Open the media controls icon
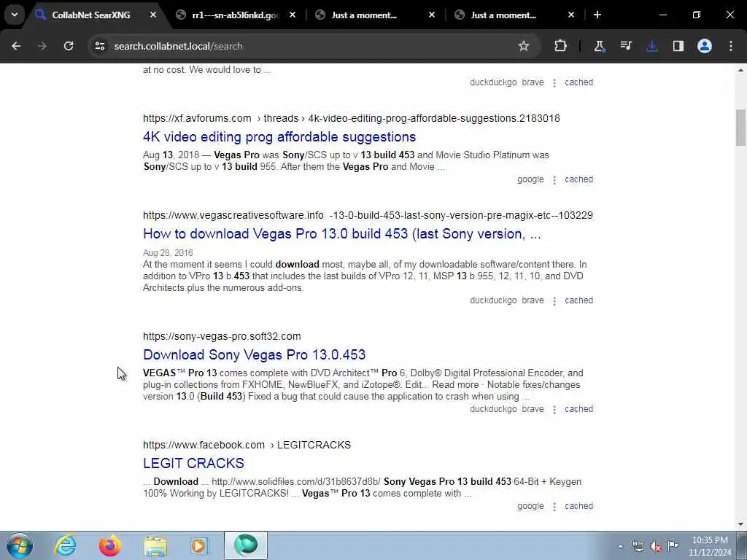 pos(625,46)
